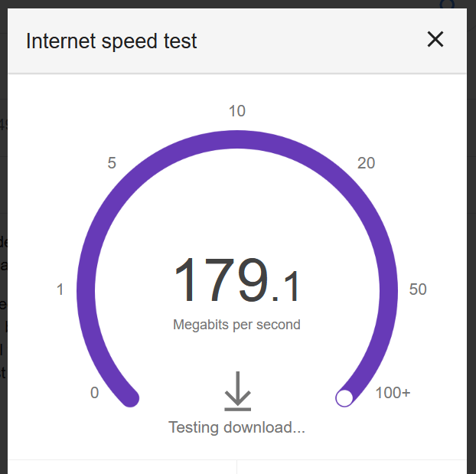Click the large 179.1 speed reading

237,280
